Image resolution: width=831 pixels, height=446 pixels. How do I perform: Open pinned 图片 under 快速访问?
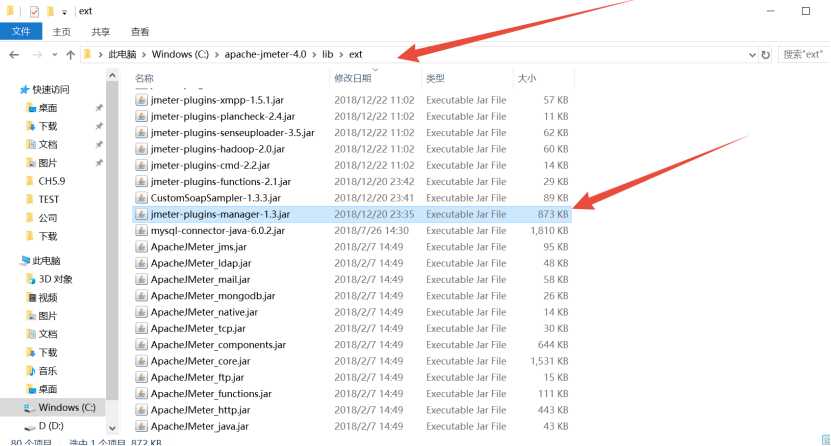[x=47, y=163]
